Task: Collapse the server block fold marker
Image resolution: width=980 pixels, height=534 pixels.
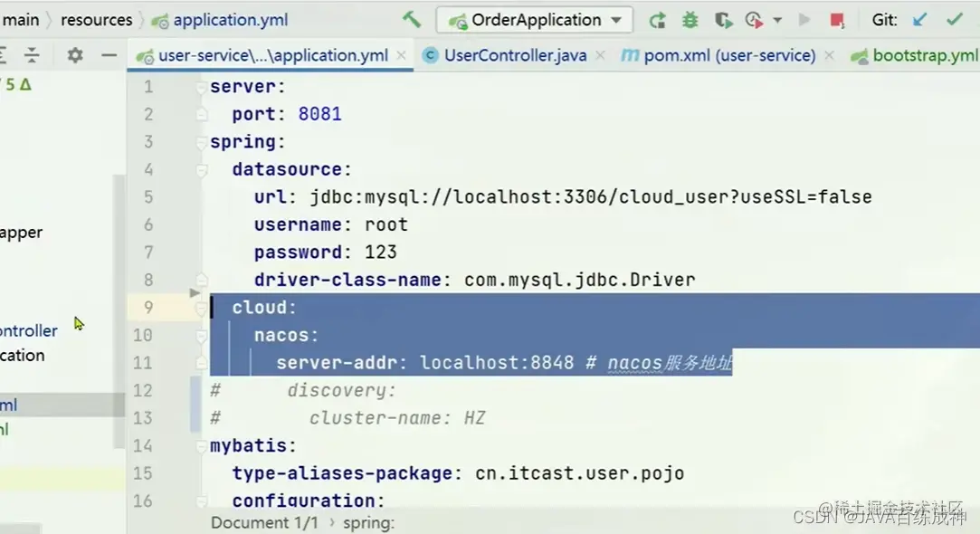Action: (x=201, y=87)
